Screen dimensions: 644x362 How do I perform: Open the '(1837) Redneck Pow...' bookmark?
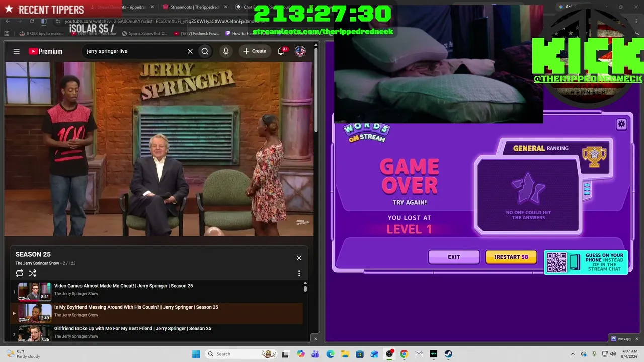pyautogui.click(x=197, y=34)
